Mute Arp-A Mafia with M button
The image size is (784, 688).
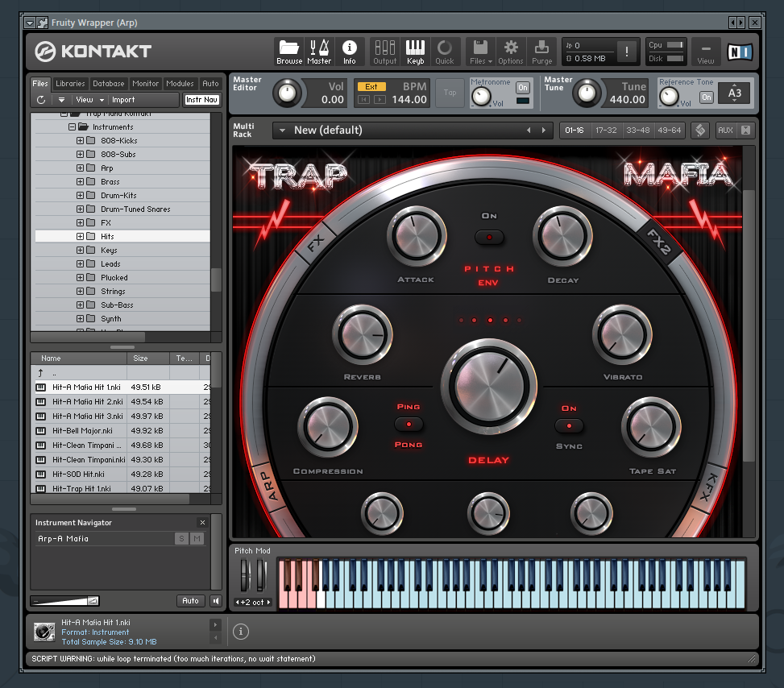click(x=197, y=538)
